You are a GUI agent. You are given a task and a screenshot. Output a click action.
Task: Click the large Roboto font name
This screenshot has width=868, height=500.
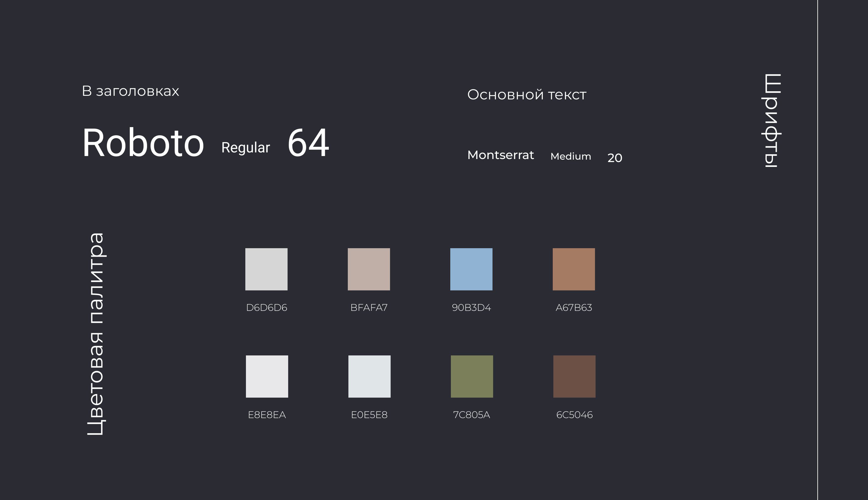click(x=143, y=143)
